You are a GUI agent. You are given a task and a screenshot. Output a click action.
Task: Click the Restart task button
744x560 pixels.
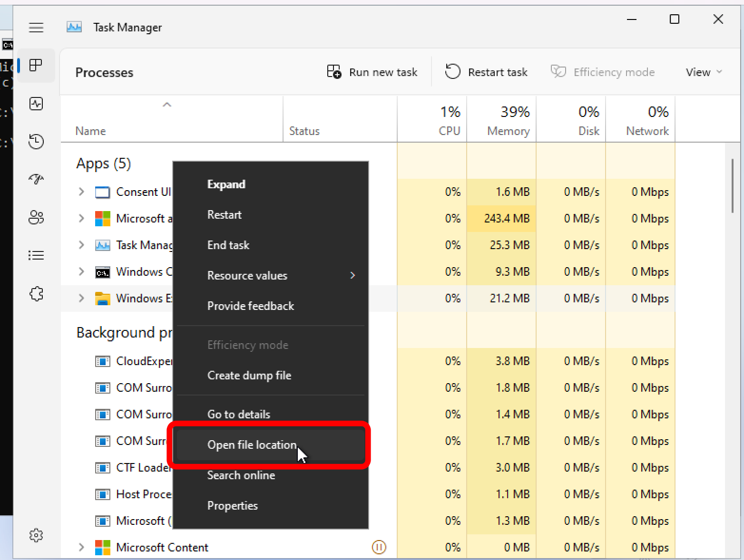[x=486, y=72]
